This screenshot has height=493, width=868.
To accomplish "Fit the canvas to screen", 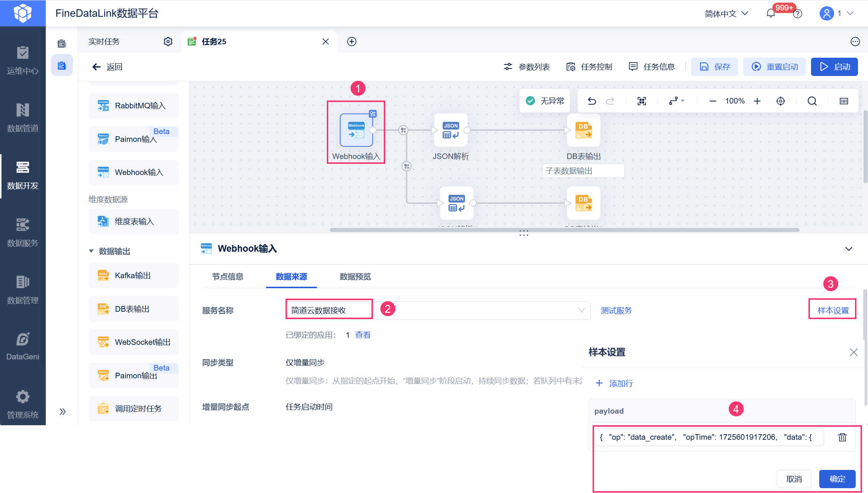I will click(642, 101).
